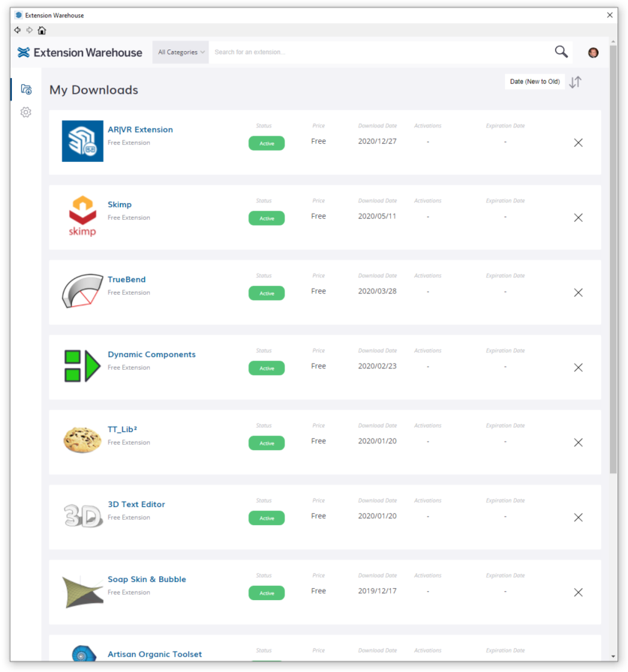Navigate forward with the right arrow
This screenshot has width=628, height=672.
pyautogui.click(x=29, y=30)
